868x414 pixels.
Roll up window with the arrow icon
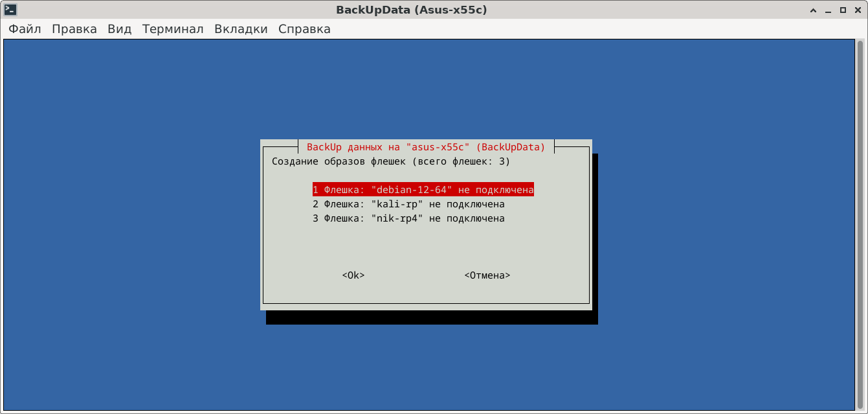click(x=813, y=10)
